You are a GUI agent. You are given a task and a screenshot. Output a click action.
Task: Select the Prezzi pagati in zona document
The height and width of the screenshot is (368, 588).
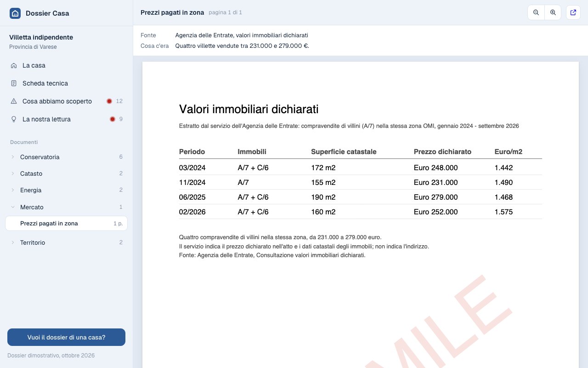[x=66, y=224]
